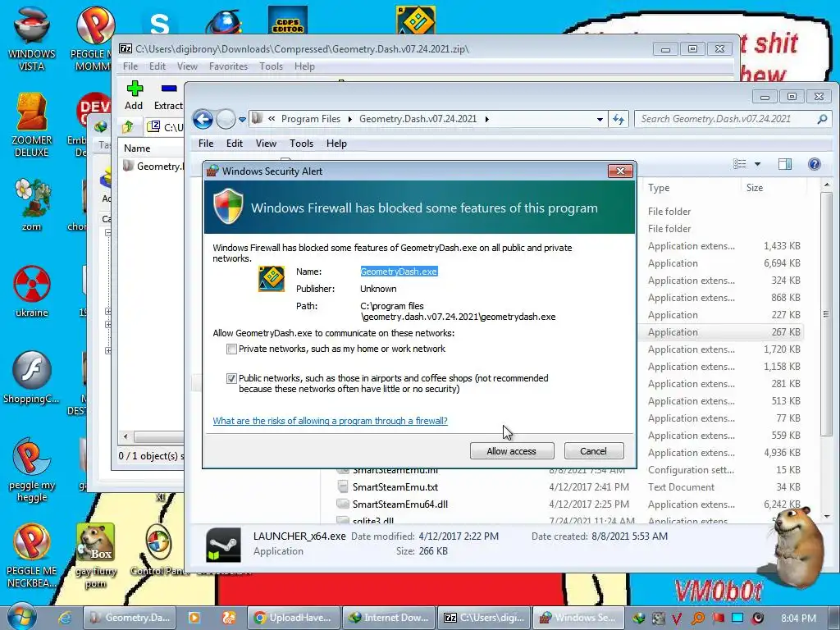Screen dimensions: 840x630
Task: Open the zom desktop icon
Action: click(x=32, y=204)
